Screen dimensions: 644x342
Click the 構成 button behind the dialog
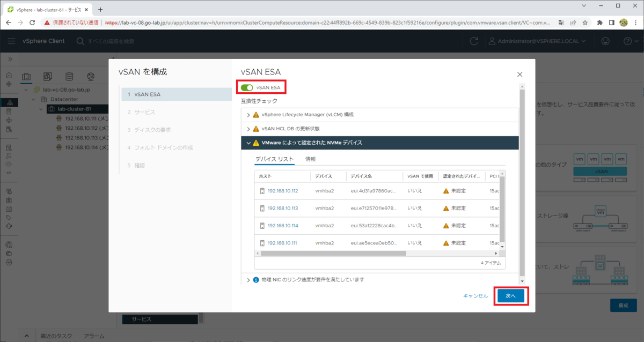(623, 305)
